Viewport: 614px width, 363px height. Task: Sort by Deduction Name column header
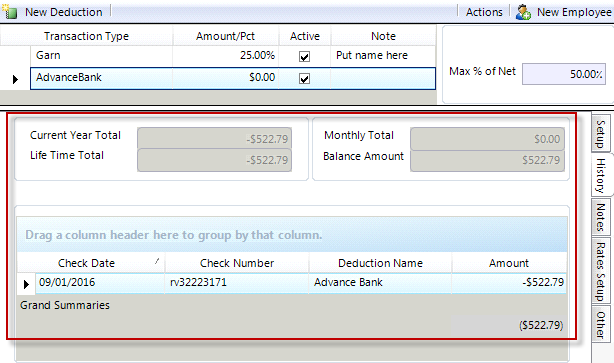[380, 263]
